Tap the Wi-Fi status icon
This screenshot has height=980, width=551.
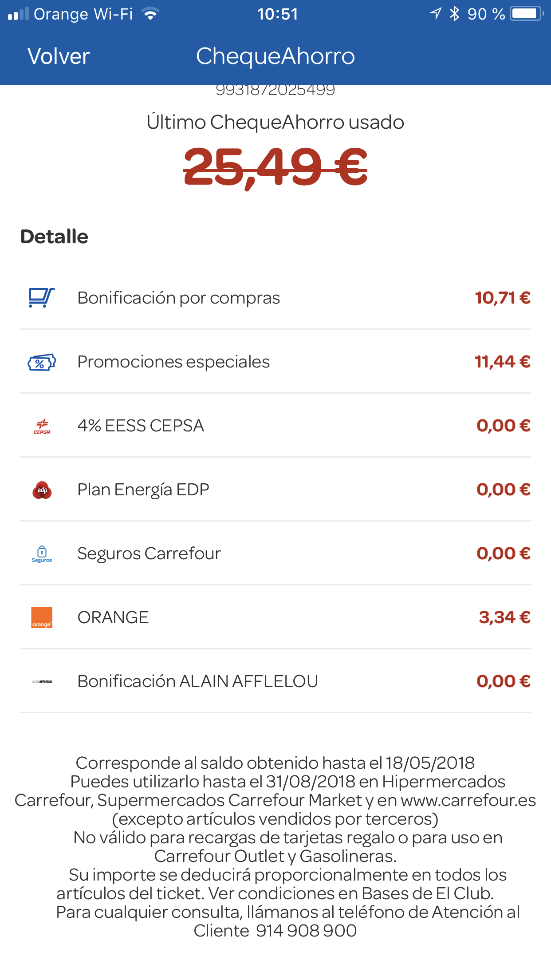point(151,14)
